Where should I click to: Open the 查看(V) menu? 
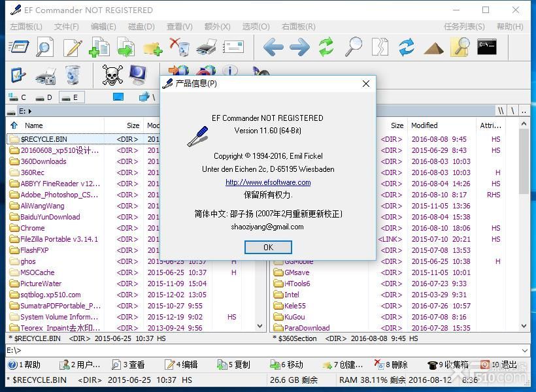tap(180, 27)
